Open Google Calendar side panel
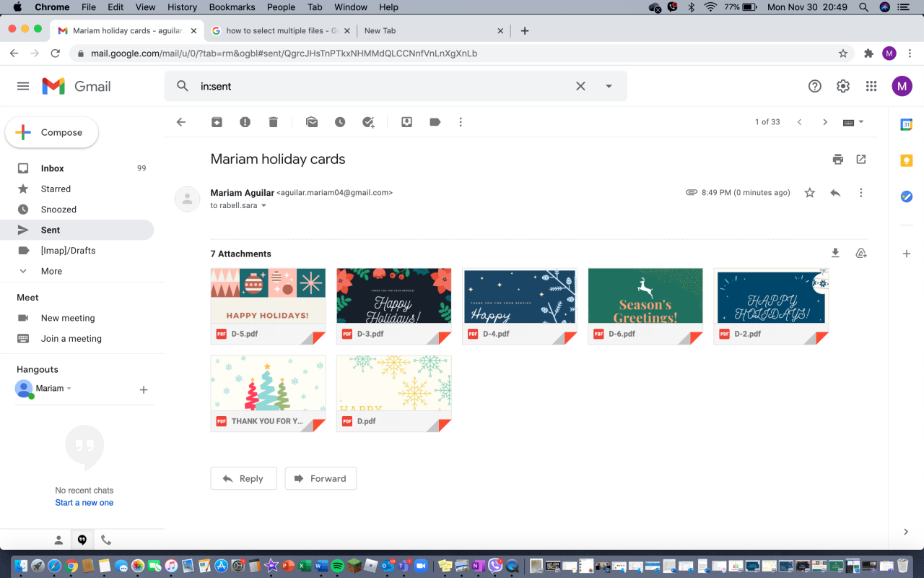The height and width of the screenshot is (578, 924). 907,124
